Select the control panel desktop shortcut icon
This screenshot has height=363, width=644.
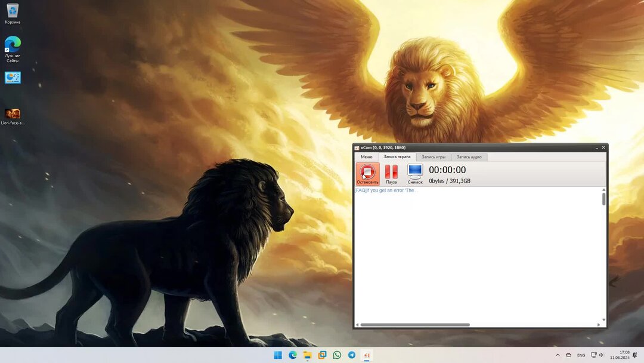13,78
